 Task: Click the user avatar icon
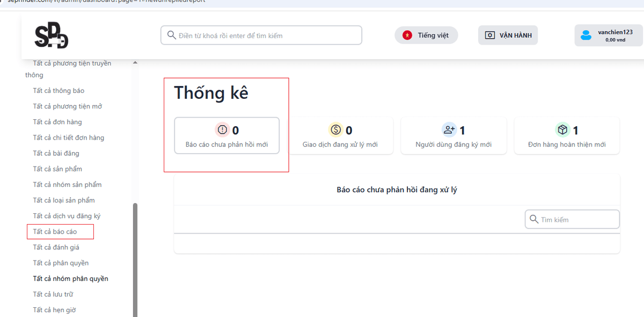click(586, 35)
